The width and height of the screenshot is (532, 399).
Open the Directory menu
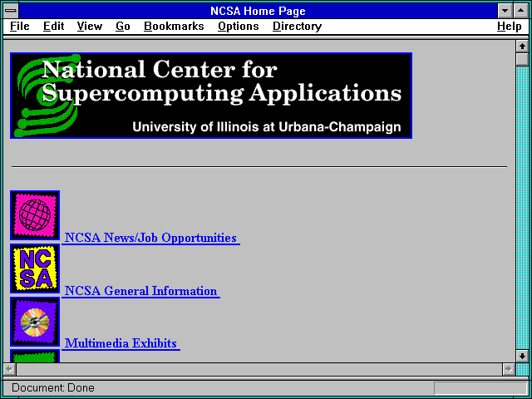coord(297,27)
